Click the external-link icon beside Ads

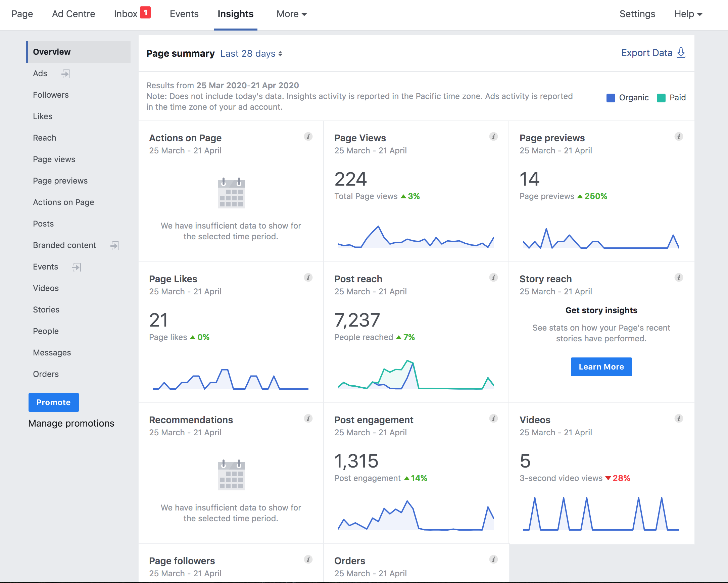point(66,74)
